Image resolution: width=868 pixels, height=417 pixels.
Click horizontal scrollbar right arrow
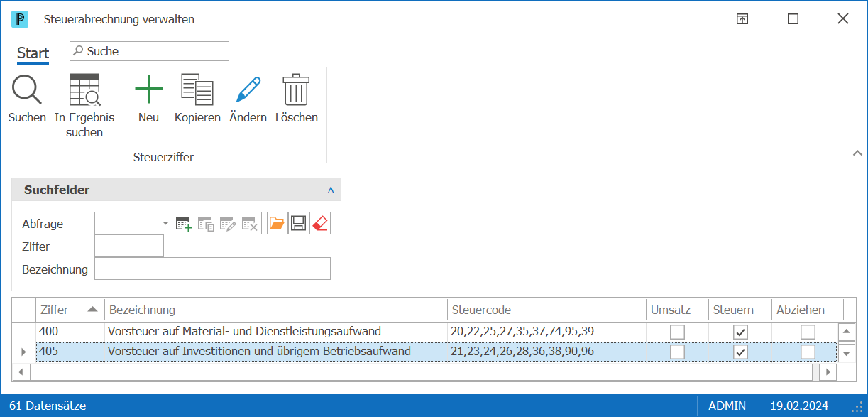[x=828, y=372]
